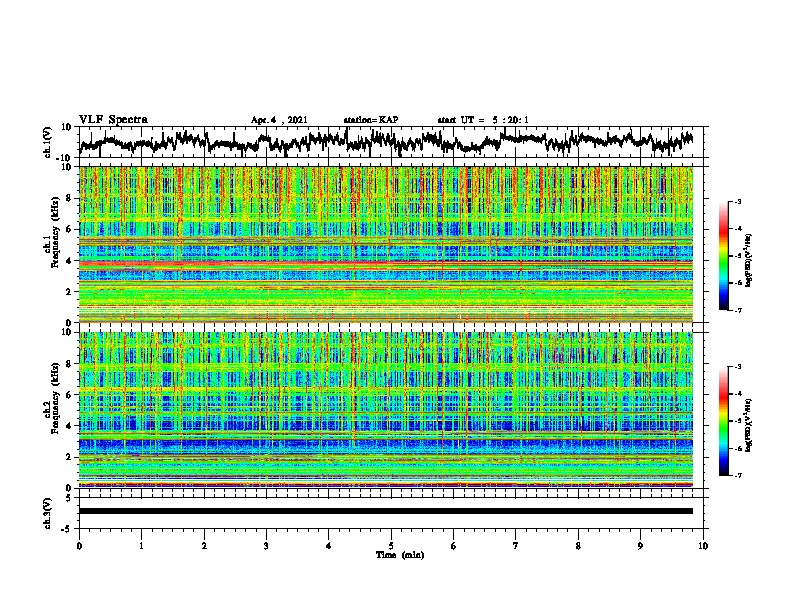The image size is (792, 612).
Task: Click the time axis tick label "7"
Action: tap(516, 546)
